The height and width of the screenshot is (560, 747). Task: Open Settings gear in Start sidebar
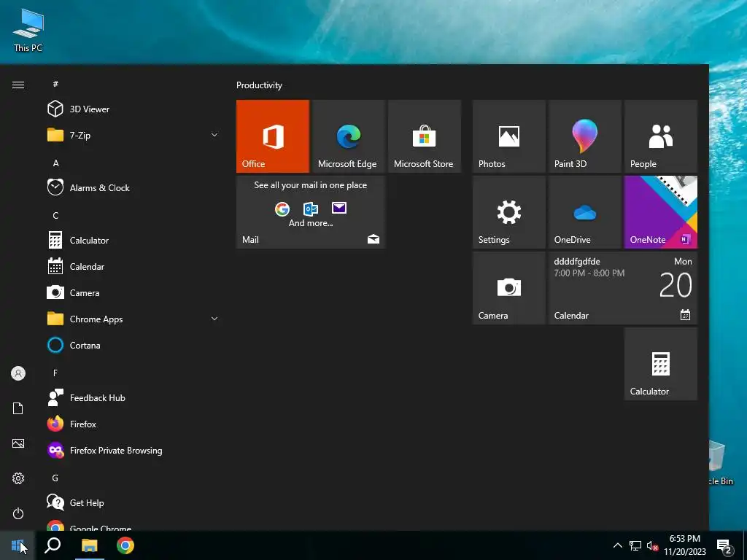pos(18,478)
